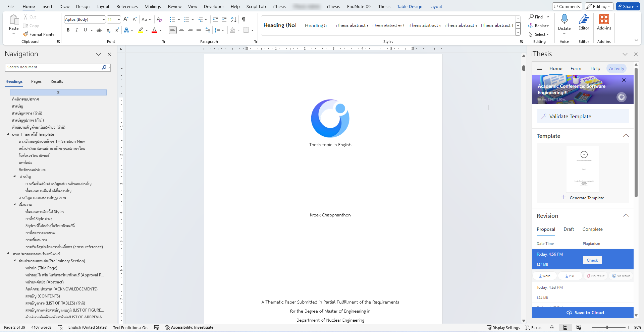Open the Select dropdown in Editing

[x=539, y=35]
